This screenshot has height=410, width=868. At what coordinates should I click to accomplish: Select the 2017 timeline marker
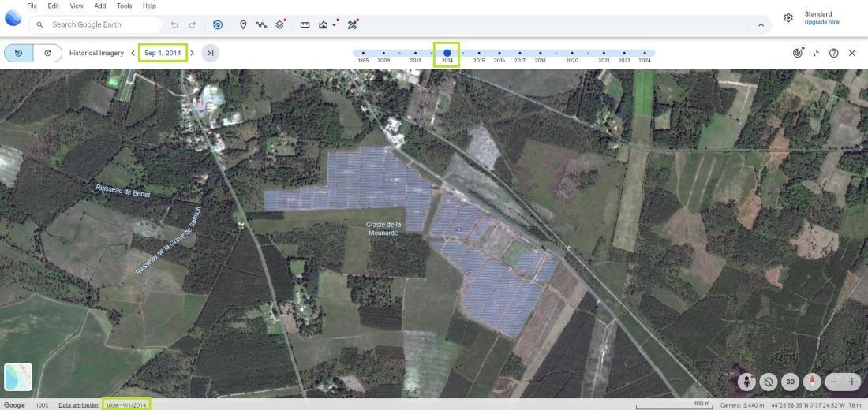519,54
